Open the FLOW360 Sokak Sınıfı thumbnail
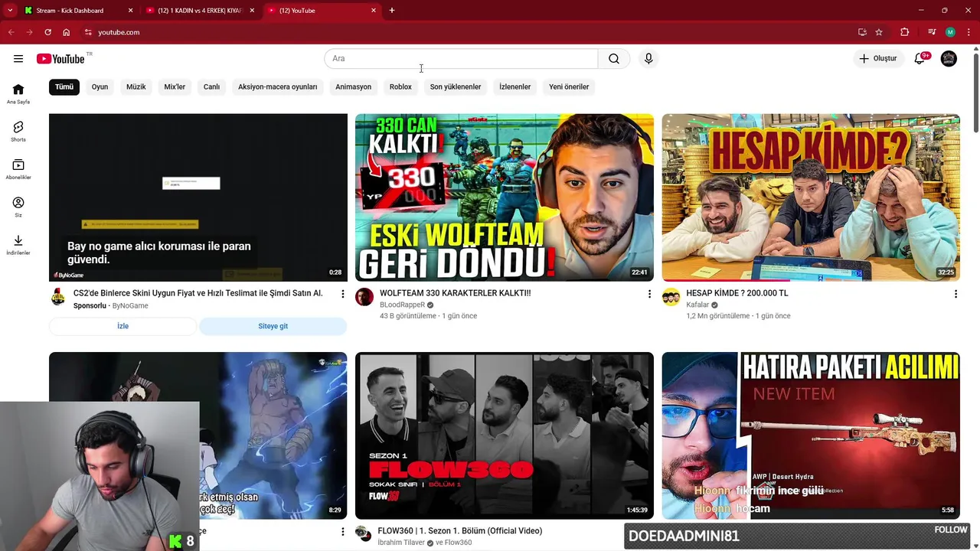Image resolution: width=980 pixels, height=551 pixels. click(x=505, y=435)
